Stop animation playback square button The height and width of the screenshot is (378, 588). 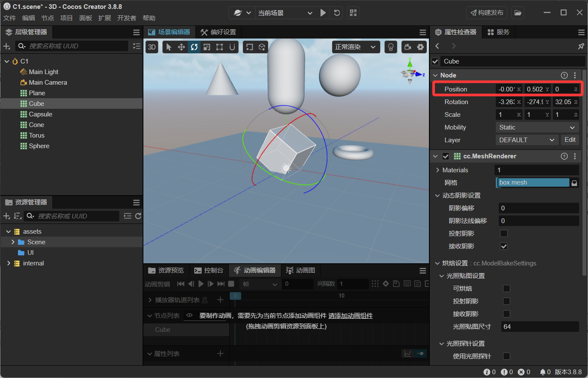point(231,284)
